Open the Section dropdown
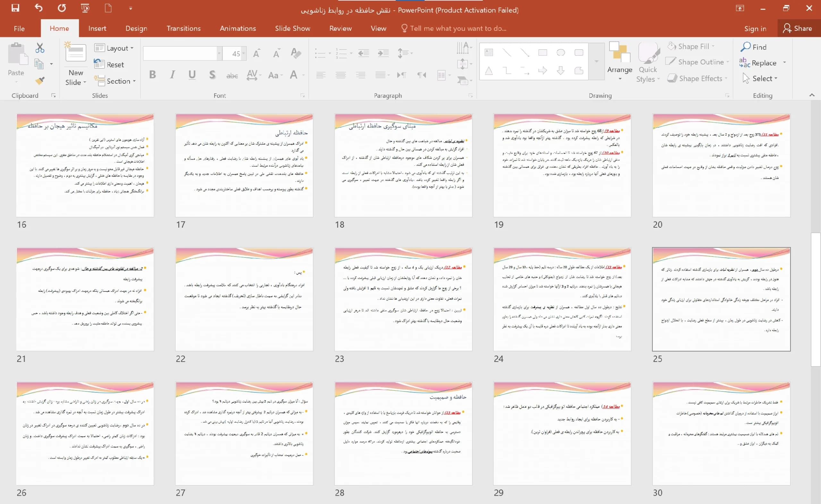Screen dimensions: 821x504 click(x=115, y=81)
